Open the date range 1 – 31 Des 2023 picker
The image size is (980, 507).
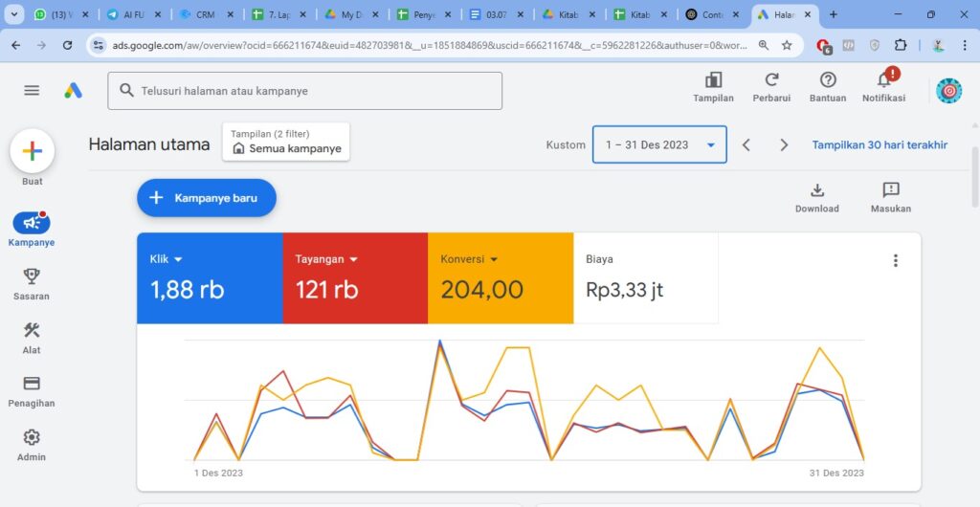(x=659, y=145)
